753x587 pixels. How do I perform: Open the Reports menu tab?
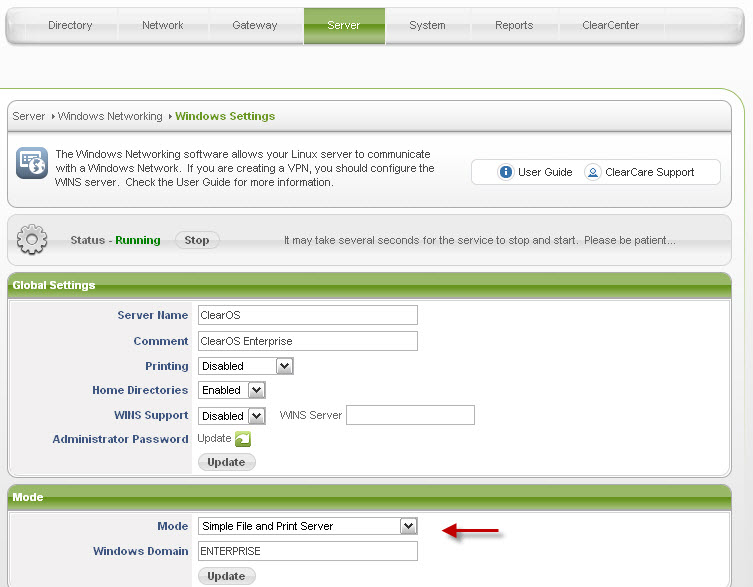pyautogui.click(x=514, y=25)
